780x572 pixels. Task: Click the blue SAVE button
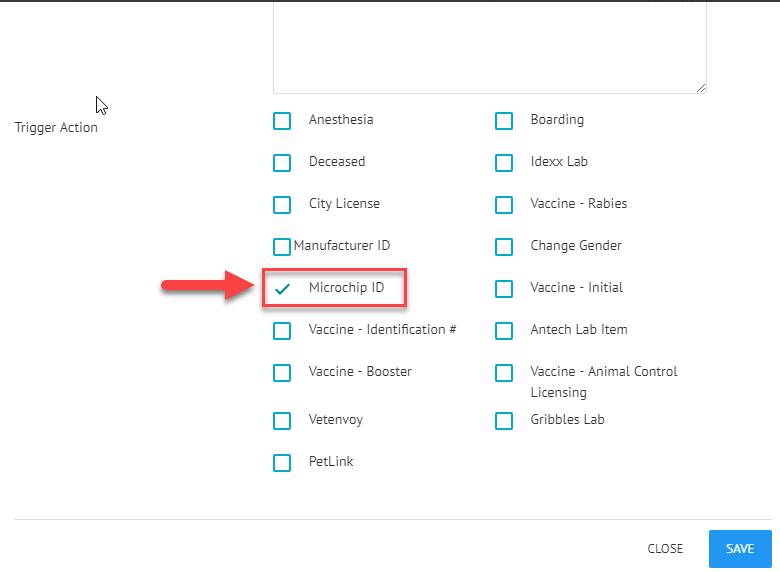(x=740, y=549)
